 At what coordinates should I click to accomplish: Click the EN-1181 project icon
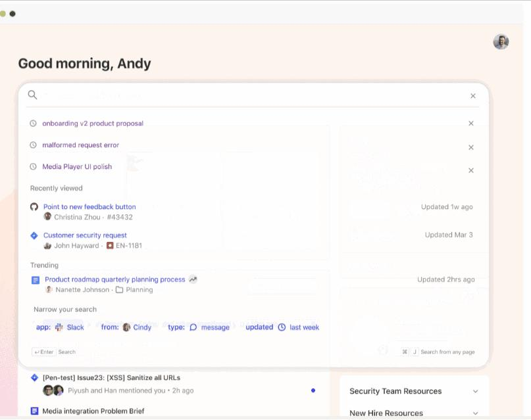coord(110,246)
